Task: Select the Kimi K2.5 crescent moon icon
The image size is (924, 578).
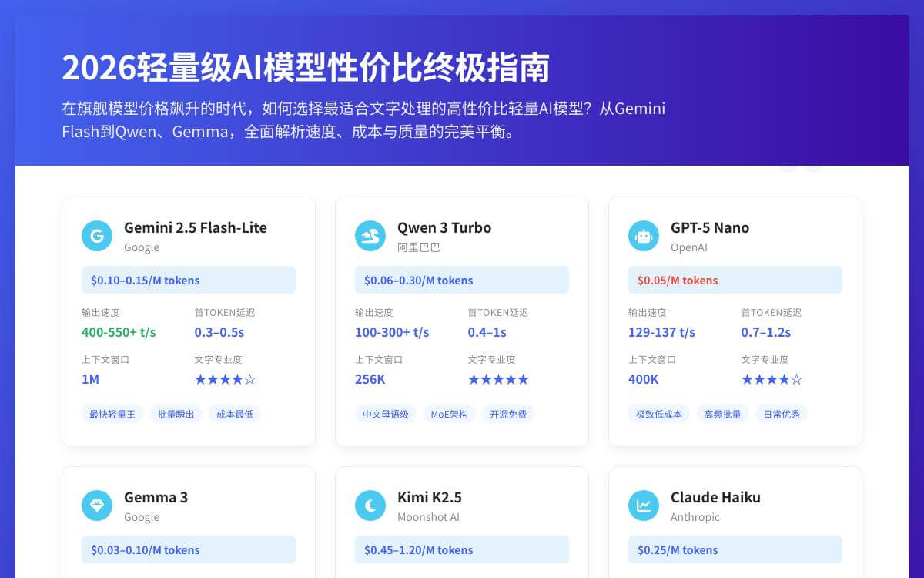Action: [x=370, y=505]
